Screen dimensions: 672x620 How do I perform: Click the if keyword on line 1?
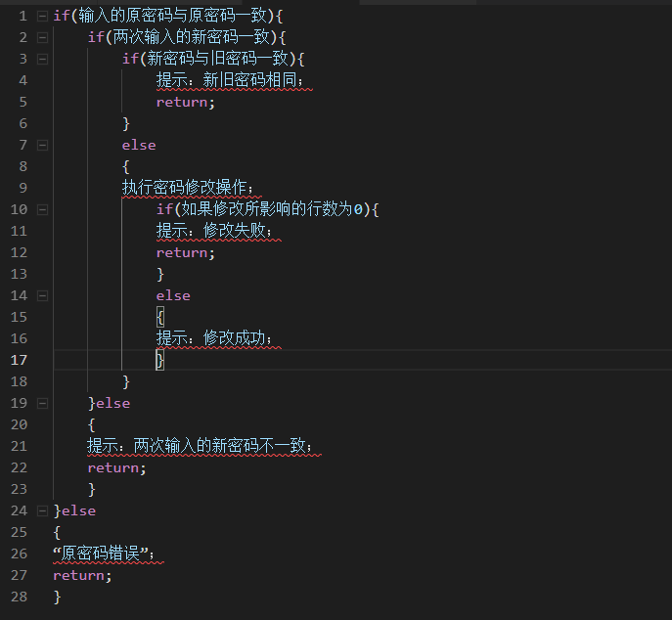[x=62, y=16]
